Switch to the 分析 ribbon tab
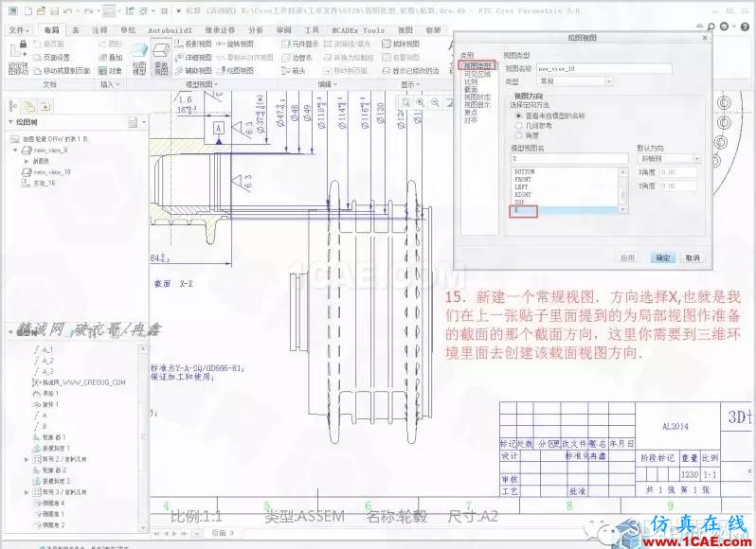Viewport: 756px width, 549px height. tap(256, 30)
